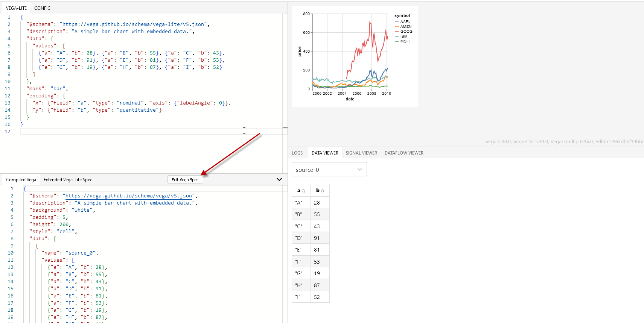This screenshot has width=644, height=323.
Task: Select the DATA VIEWER tab
Action: click(x=325, y=153)
